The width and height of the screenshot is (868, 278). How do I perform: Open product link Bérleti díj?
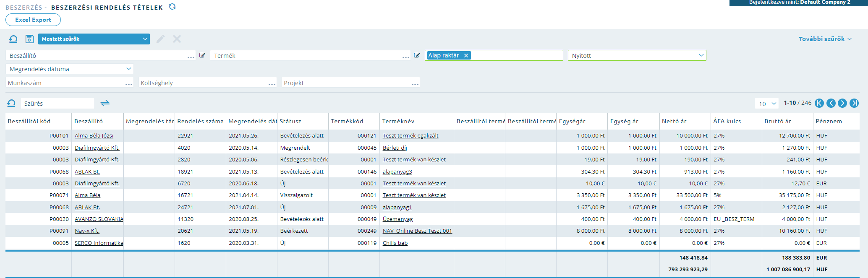[395, 148]
